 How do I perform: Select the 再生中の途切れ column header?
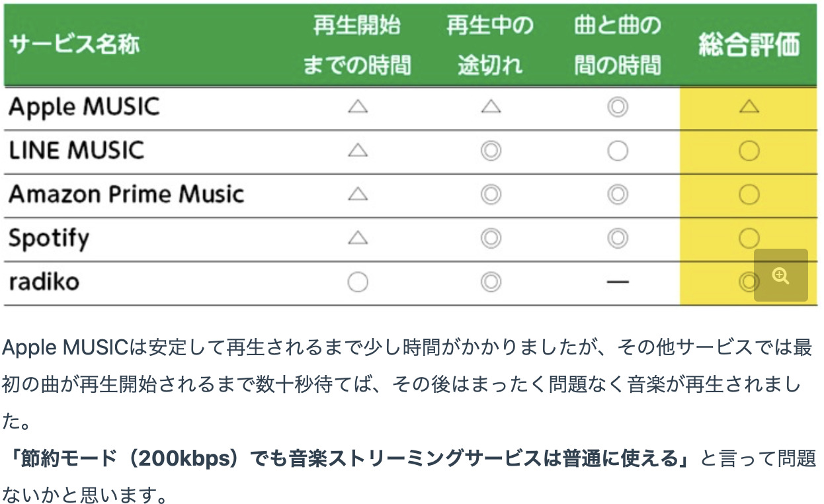tap(490, 46)
